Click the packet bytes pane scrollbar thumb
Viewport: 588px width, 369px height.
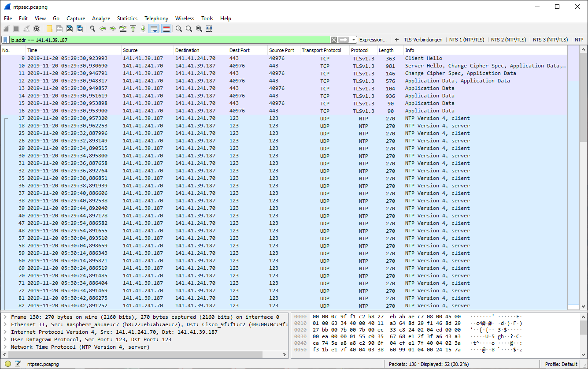click(x=583, y=328)
